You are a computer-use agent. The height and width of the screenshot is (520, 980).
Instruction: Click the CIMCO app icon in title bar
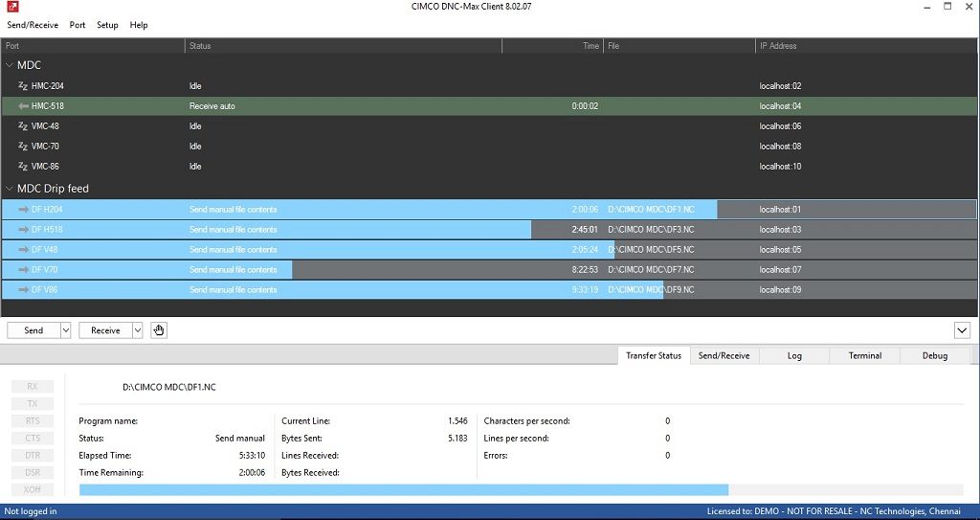[11, 7]
